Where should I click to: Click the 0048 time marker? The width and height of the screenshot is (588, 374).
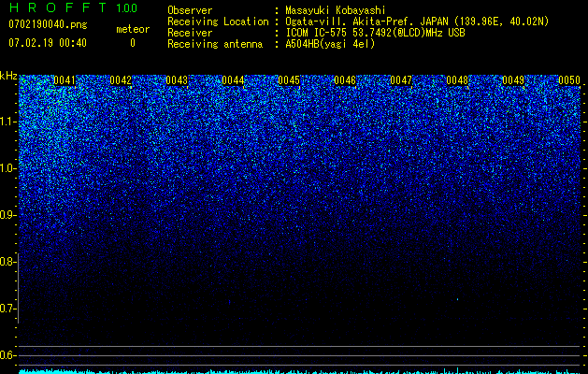click(x=457, y=80)
